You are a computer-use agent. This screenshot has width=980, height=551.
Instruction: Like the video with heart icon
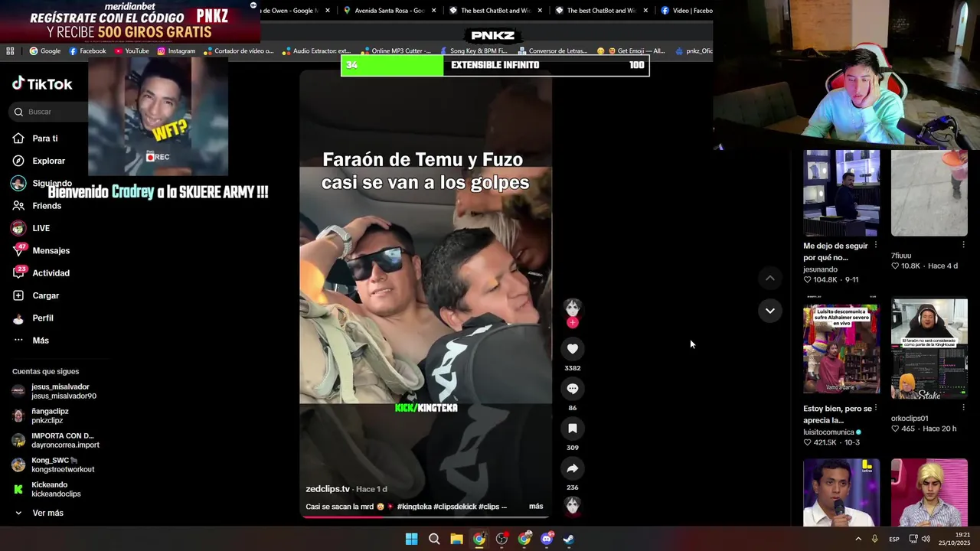572,349
